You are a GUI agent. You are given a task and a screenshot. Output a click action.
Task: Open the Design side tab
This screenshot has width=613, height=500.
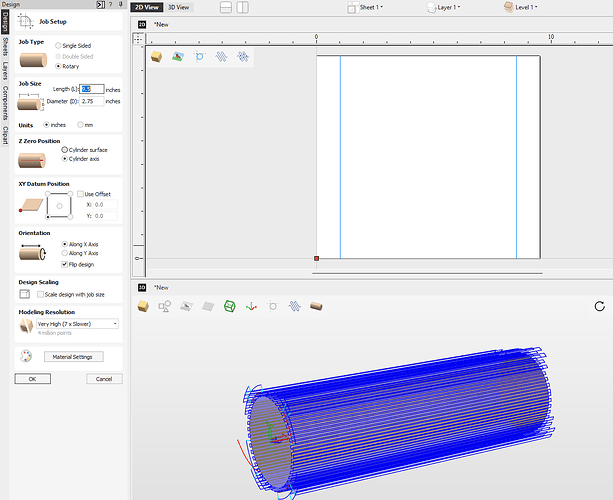click(5, 22)
